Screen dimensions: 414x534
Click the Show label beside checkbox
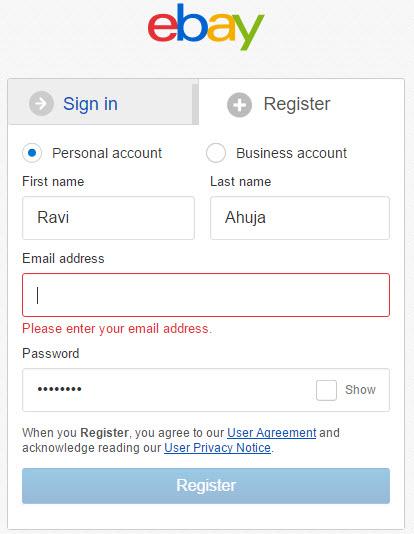pyautogui.click(x=360, y=390)
